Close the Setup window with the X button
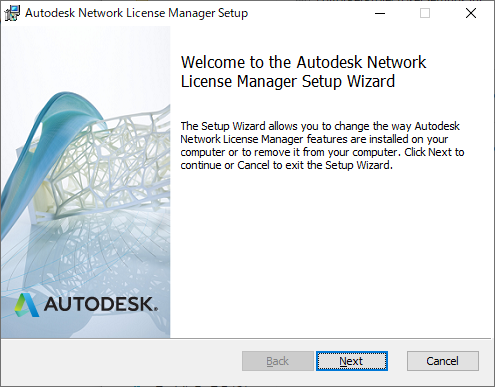The height and width of the screenshot is (387, 495). pyautogui.click(x=471, y=13)
